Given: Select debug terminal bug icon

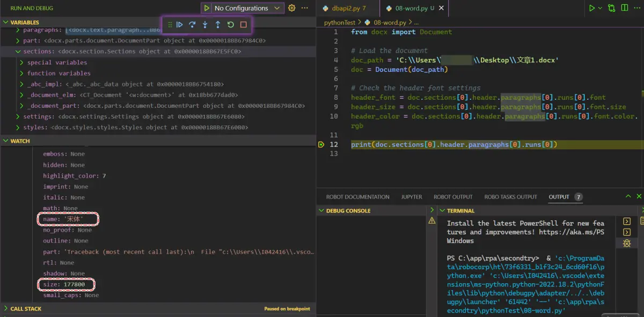Looking at the screenshot, I should (x=627, y=243).
